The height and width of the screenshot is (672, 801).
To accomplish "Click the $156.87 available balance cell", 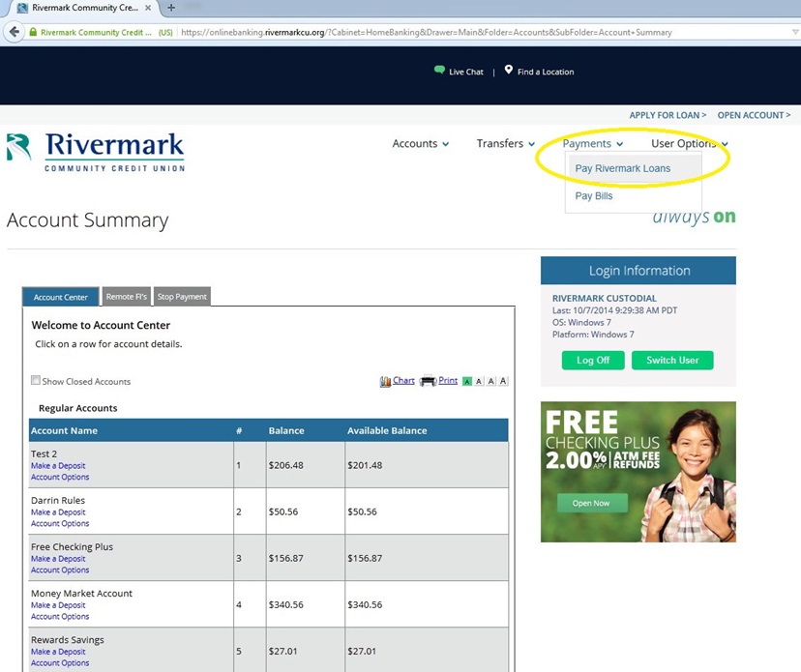I will tap(427, 558).
